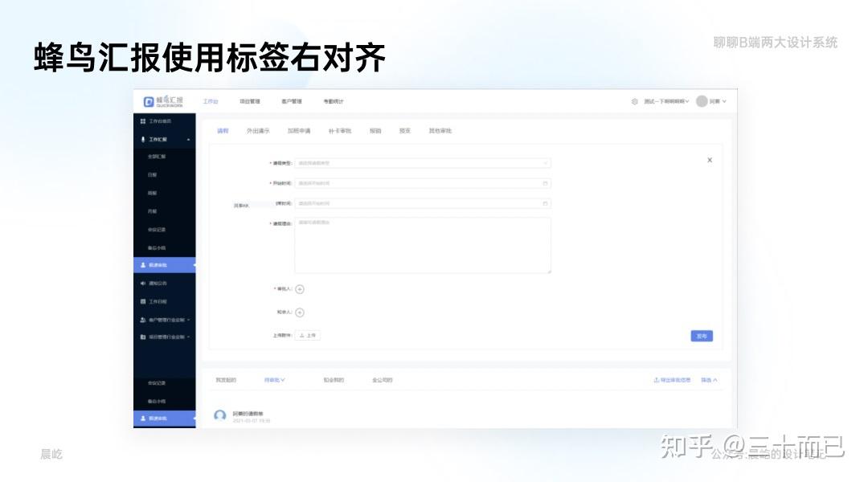Open the 客户管理 top menu
The height and width of the screenshot is (482, 868).
tap(292, 101)
